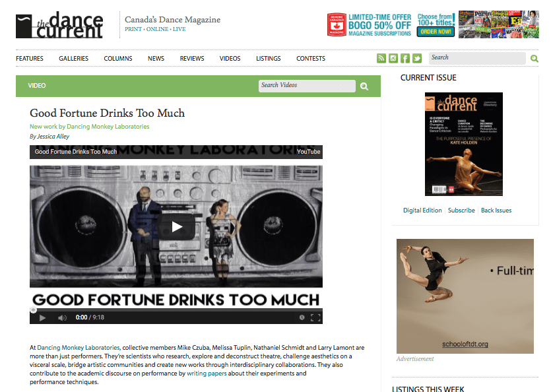Open the LISTINGS menu
Screen dimensions: 551x392
tap(269, 58)
